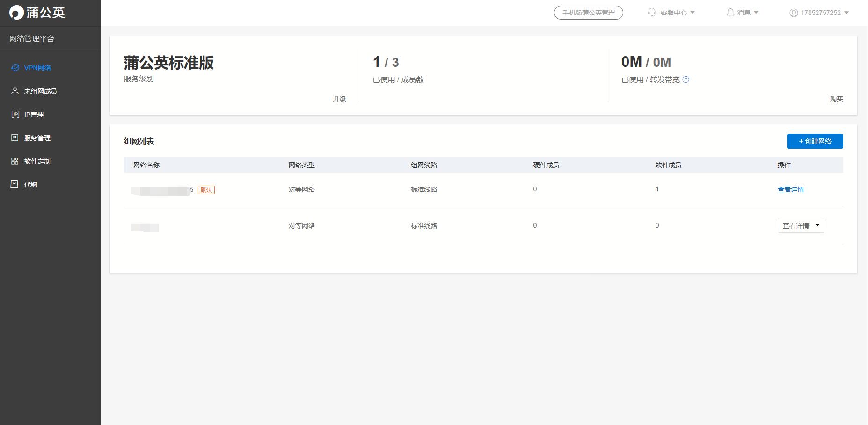This screenshot has height=425, width=868.
Task: Click the 服务级别 label
Action: [139, 79]
